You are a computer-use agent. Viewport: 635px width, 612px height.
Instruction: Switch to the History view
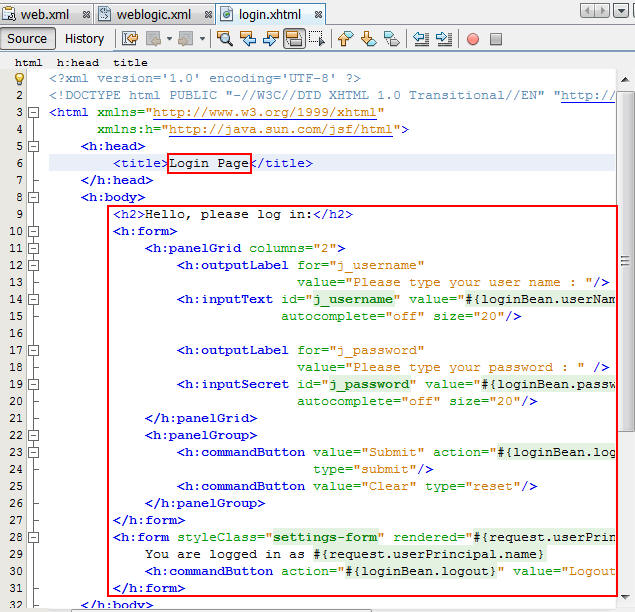point(84,39)
